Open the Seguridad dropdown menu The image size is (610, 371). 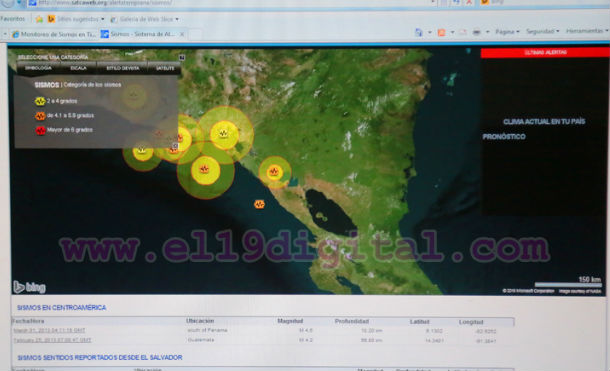[x=542, y=31]
